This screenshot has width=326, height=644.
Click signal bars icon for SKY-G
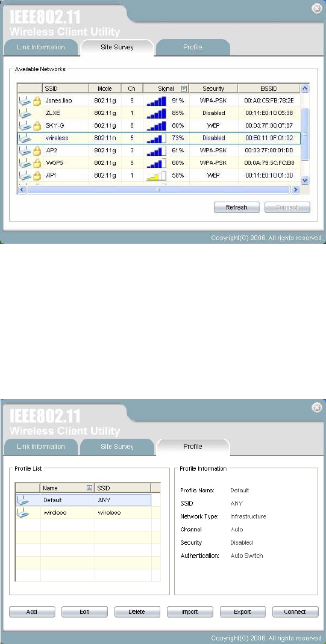coord(156,125)
